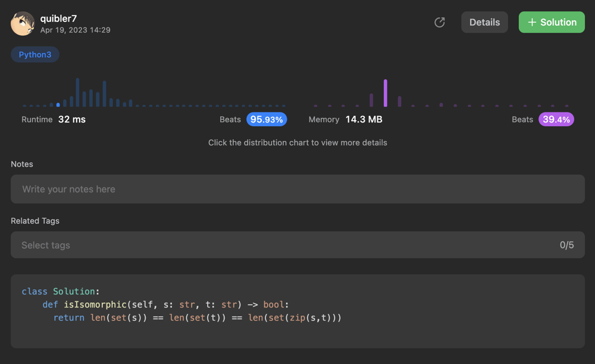Open the Related Tags selector field
Viewport: 595px width, 364px height.
click(x=286, y=245)
